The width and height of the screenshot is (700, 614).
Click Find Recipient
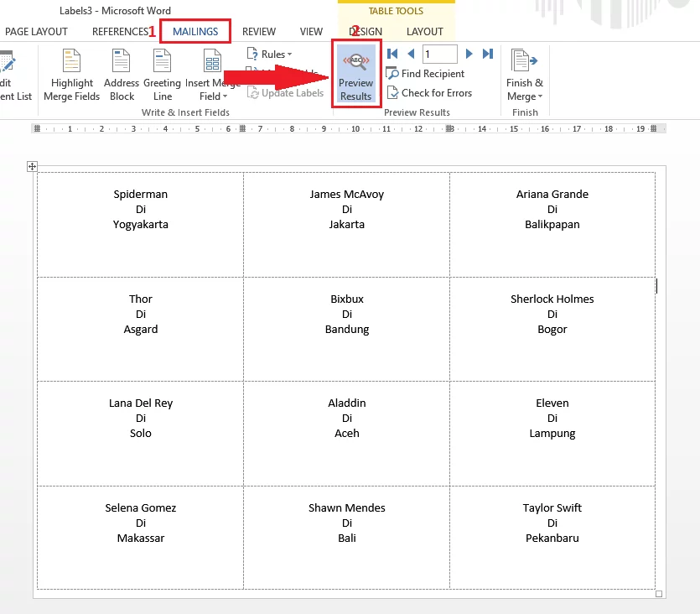(x=425, y=73)
